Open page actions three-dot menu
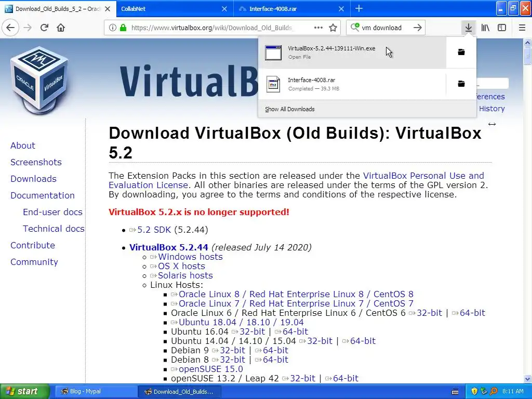 pyautogui.click(x=318, y=28)
